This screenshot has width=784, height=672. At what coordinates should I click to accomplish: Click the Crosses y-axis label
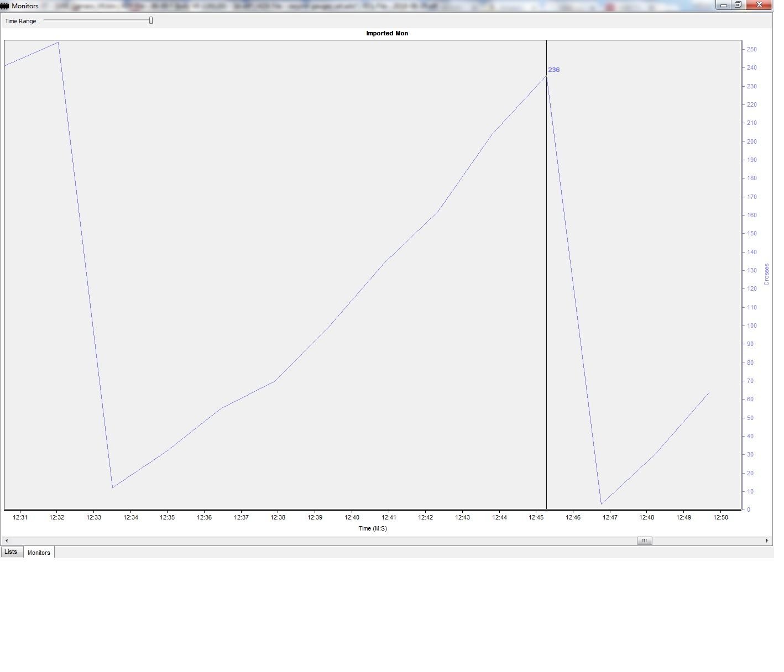766,275
